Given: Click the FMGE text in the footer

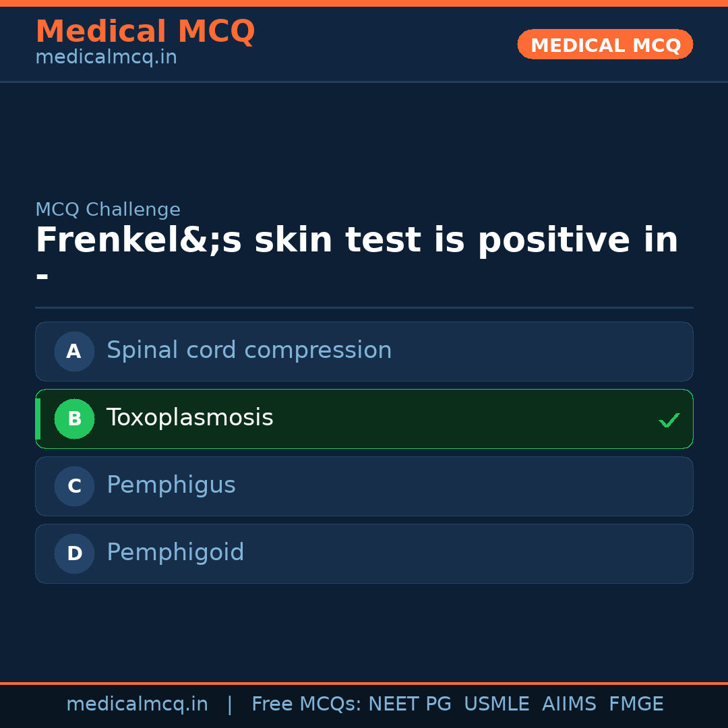Looking at the screenshot, I should (636, 704).
